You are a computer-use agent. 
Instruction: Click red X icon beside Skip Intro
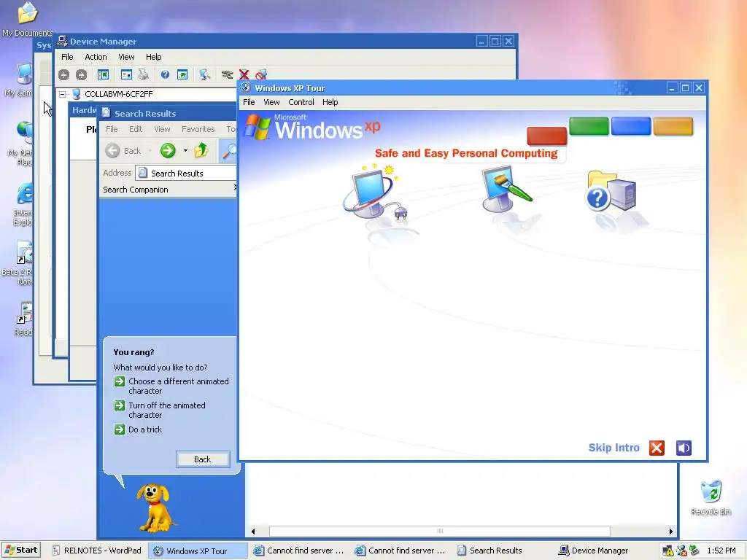(657, 448)
